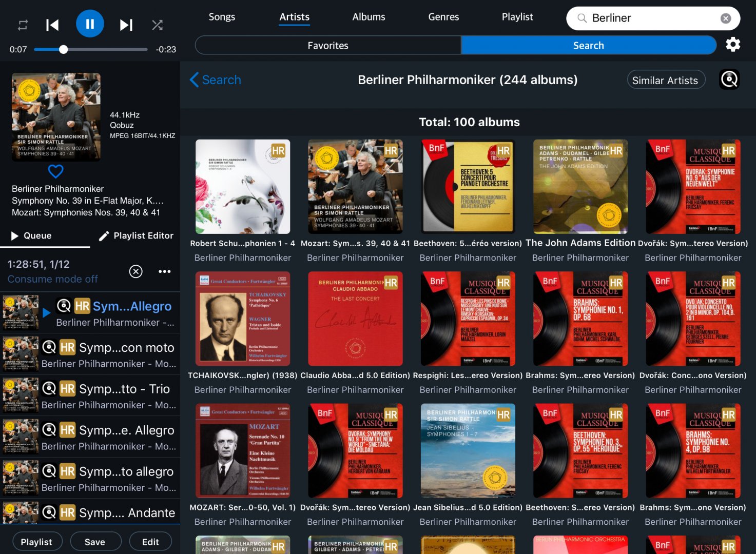Open Similar Artists

666,80
